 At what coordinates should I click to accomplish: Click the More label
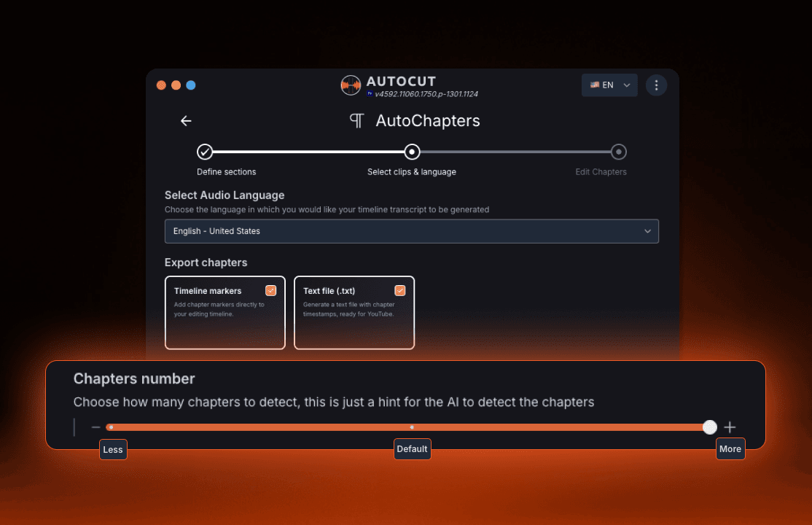pyautogui.click(x=730, y=449)
